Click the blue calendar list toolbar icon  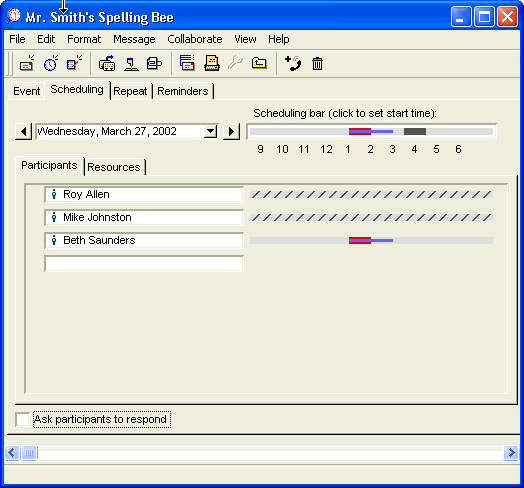187,63
